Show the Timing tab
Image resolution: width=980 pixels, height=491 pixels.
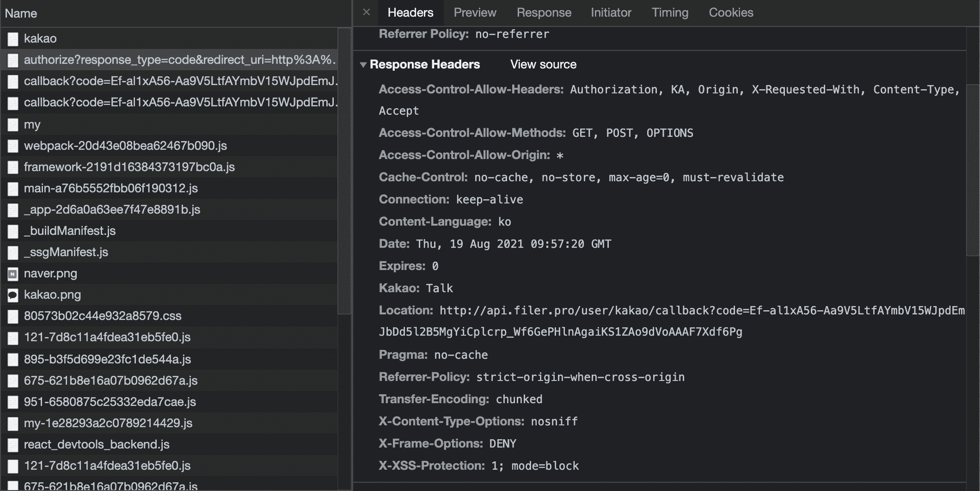pyautogui.click(x=670, y=12)
